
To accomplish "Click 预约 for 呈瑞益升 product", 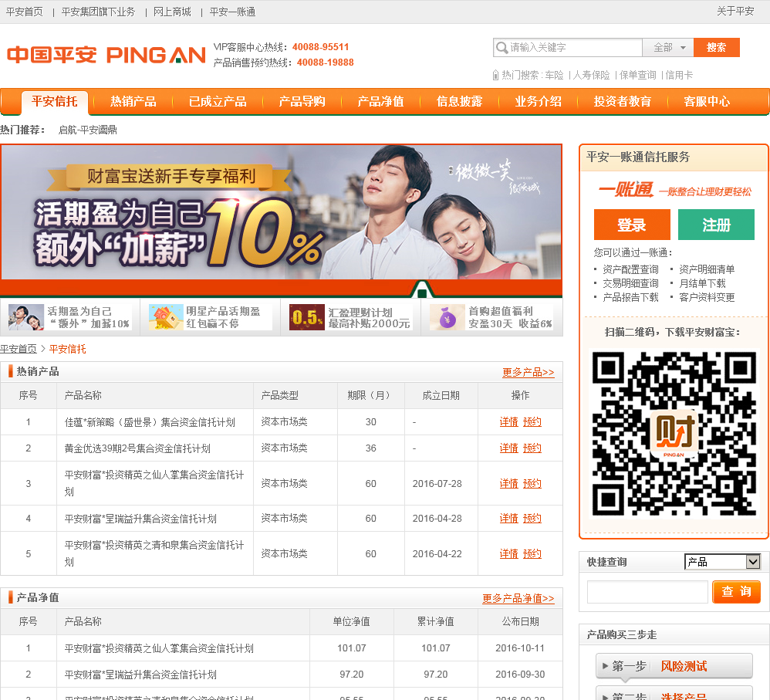I will tap(532, 518).
